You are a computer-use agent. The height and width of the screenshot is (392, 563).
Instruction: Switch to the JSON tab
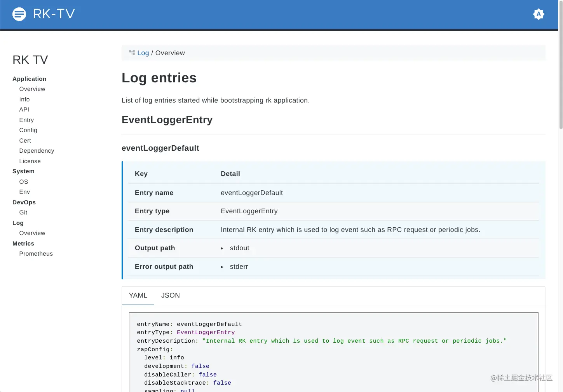171,296
